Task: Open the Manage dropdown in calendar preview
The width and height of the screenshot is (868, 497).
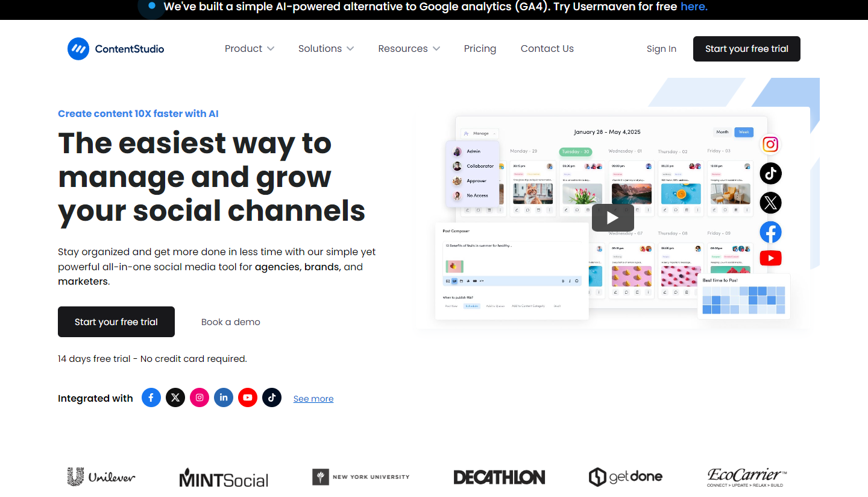Action: pos(480,133)
